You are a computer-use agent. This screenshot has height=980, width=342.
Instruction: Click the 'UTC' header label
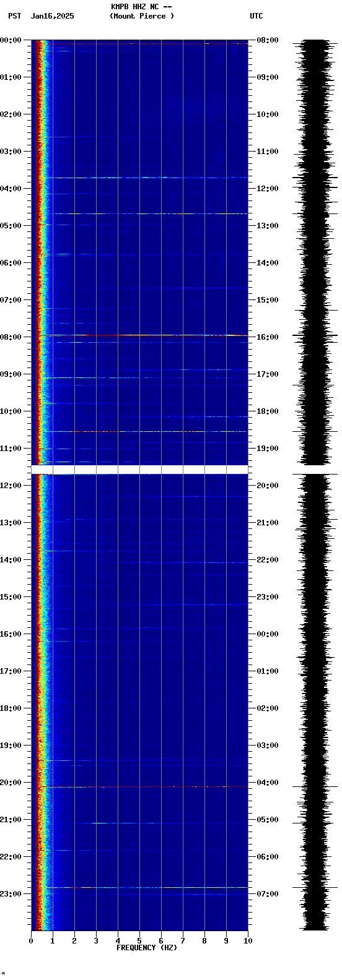tap(256, 16)
